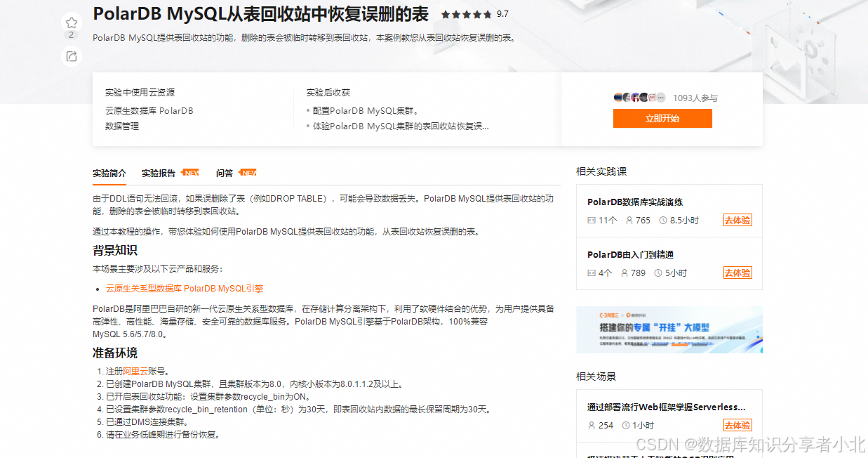Click the calendar icon next to 4个

[592, 273]
